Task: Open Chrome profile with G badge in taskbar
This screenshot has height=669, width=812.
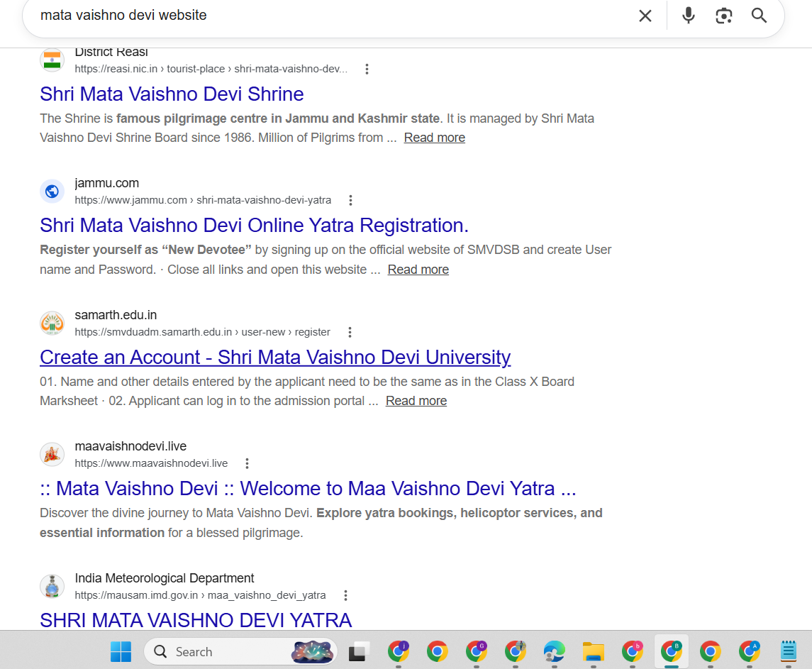Action: (477, 651)
